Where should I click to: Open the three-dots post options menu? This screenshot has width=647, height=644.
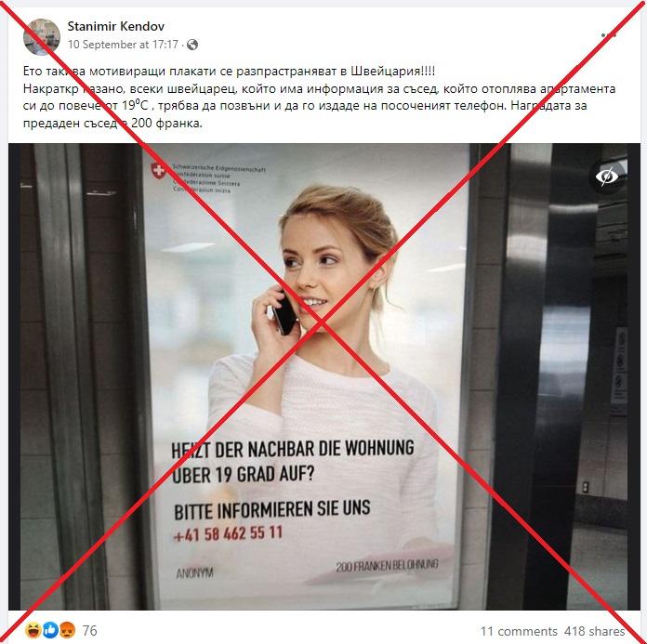[609, 36]
